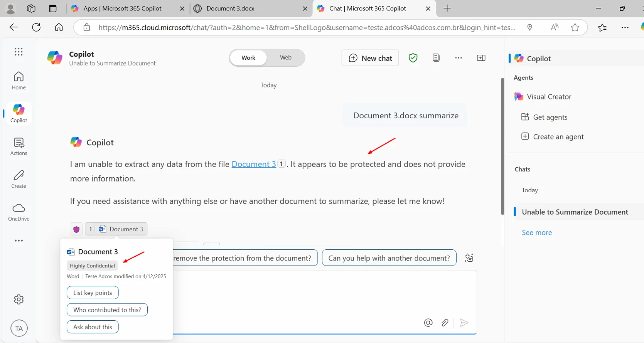Select Visual Creator agent
The width and height of the screenshot is (644, 343).
549,97
